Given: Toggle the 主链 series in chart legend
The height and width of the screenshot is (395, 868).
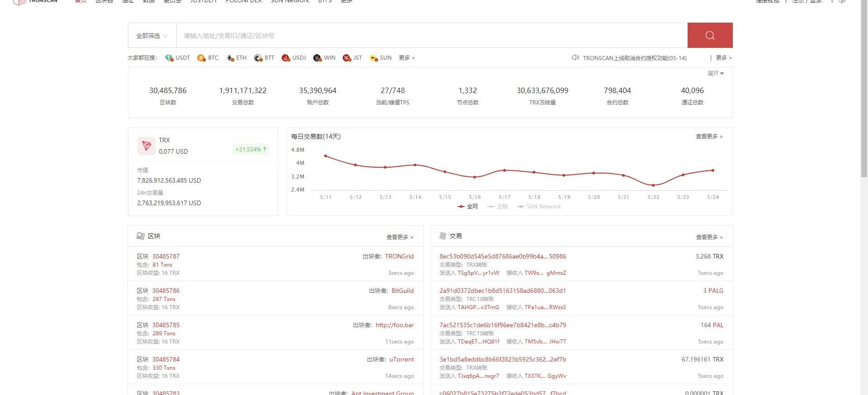Looking at the screenshot, I should (x=498, y=207).
